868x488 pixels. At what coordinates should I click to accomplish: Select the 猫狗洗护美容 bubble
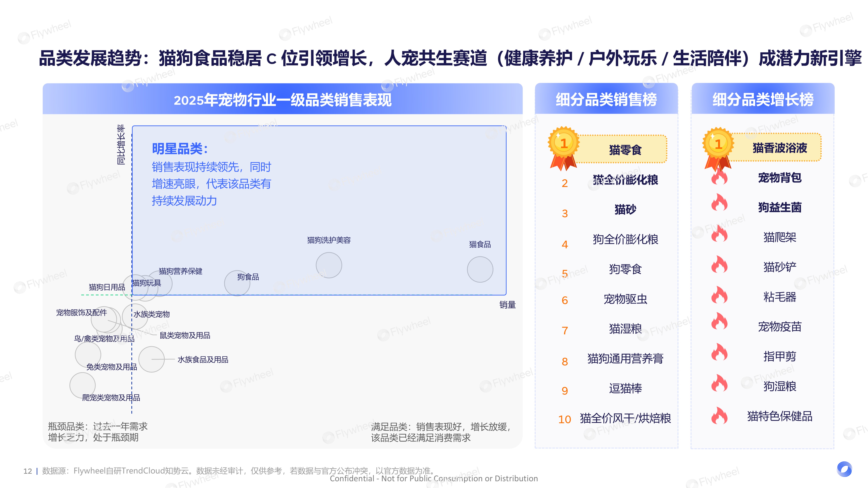(x=329, y=265)
